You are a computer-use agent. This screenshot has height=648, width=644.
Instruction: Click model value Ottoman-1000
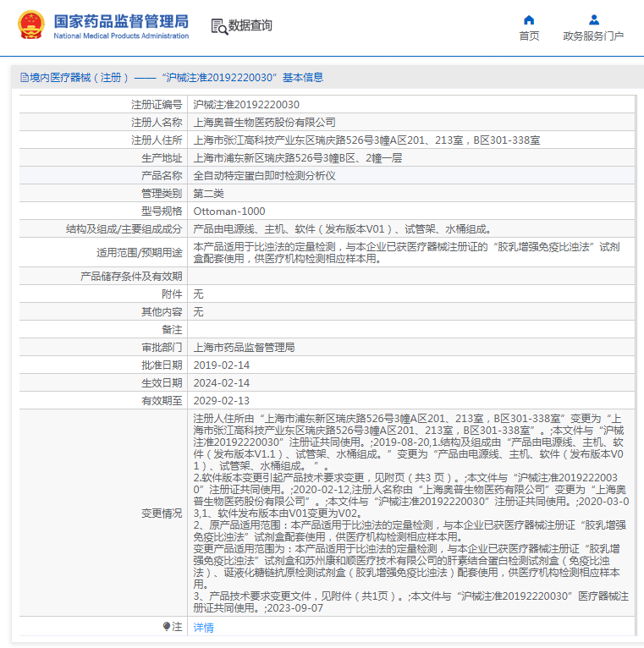[229, 211]
